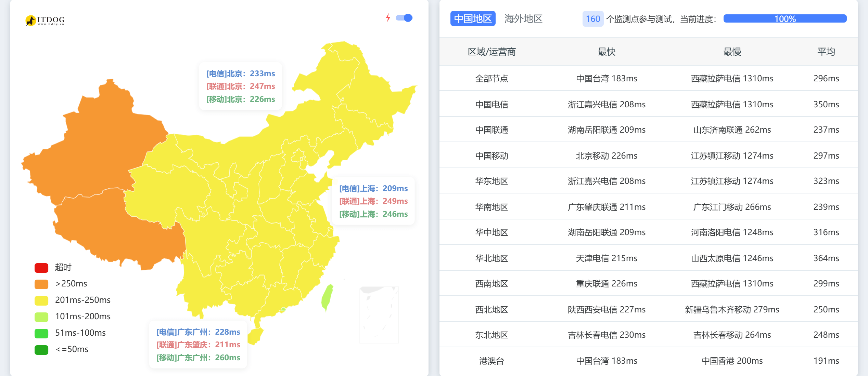Select the 华中地区 row label
This screenshot has width=868, height=376.
coord(492,232)
